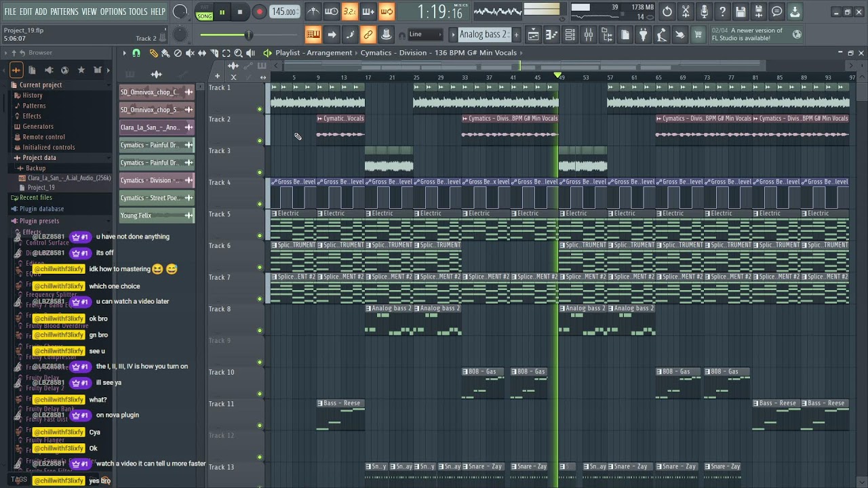Image resolution: width=868 pixels, height=488 pixels.
Task: Open the piano roll view icon
Action: pos(552,35)
